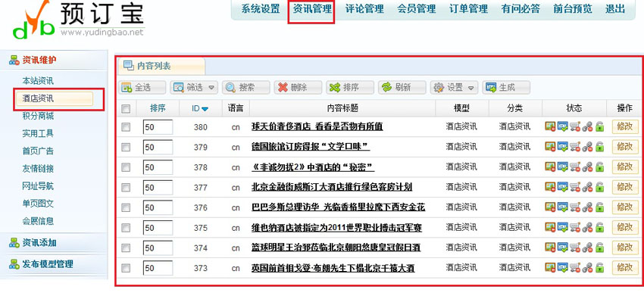Click the shopping cart icon in row 380

(574, 126)
